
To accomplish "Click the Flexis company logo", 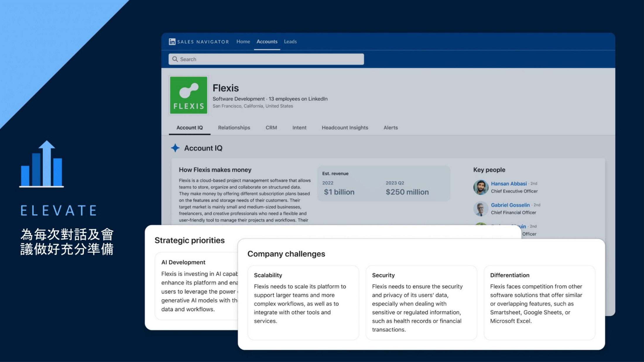I will pyautogui.click(x=189, y=95).
